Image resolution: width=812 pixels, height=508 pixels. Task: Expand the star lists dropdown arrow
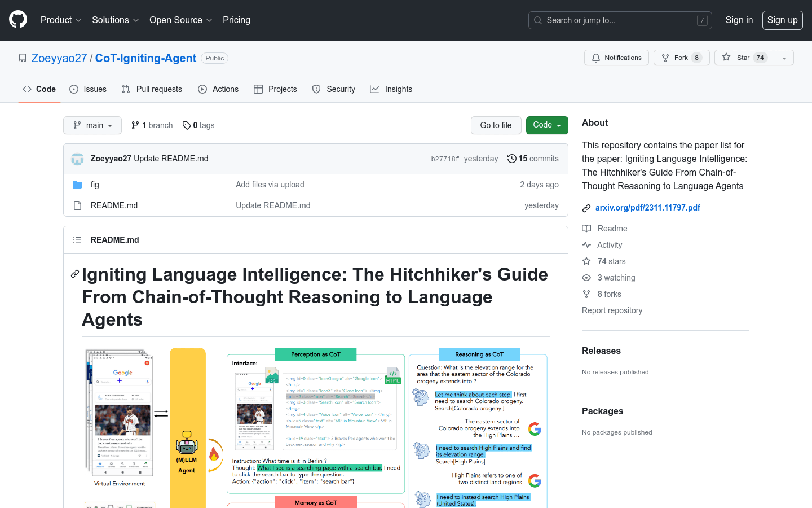point(784,58)
